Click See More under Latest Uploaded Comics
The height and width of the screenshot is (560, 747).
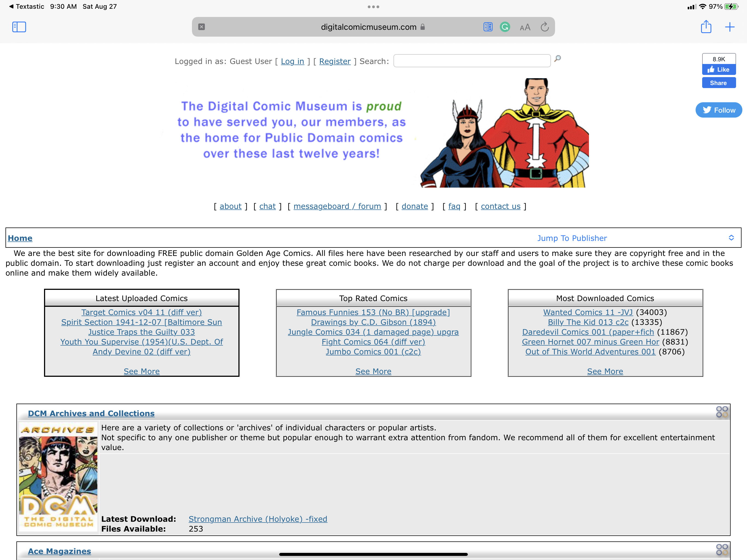(x=141, y=371)
